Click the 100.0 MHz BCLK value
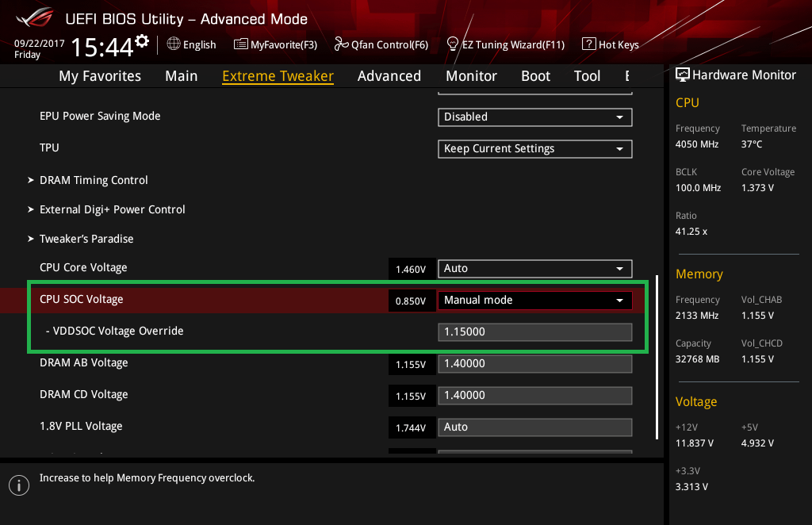812x525 pixels. [x=698, y=188]
